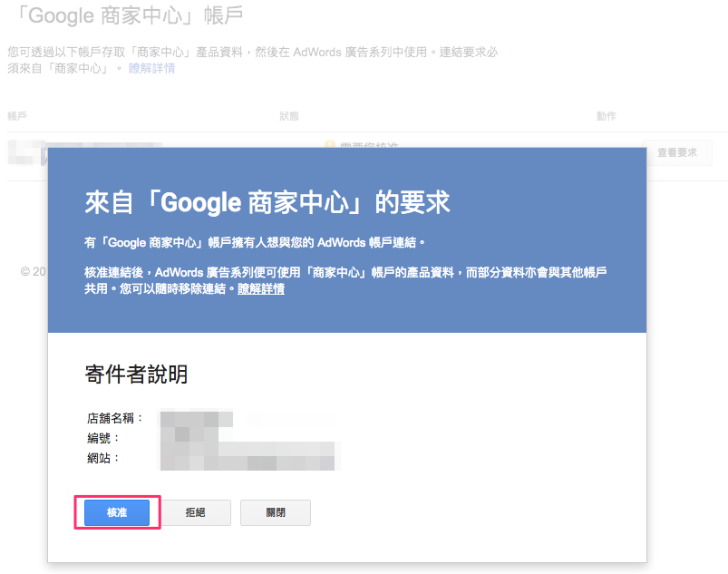Approve the request with the 核准 button
The width and height of the screenshot is (728, 574).
click(x=117, y=512)
